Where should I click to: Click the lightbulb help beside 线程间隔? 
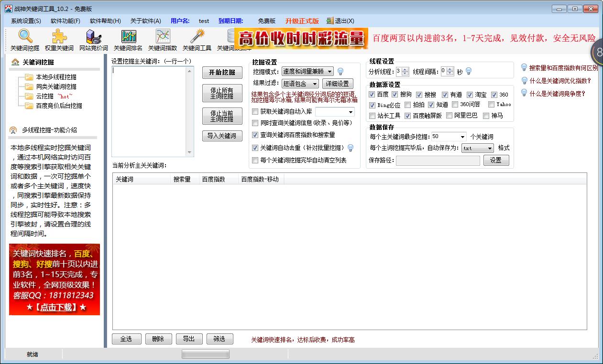(x=468, y=72)
